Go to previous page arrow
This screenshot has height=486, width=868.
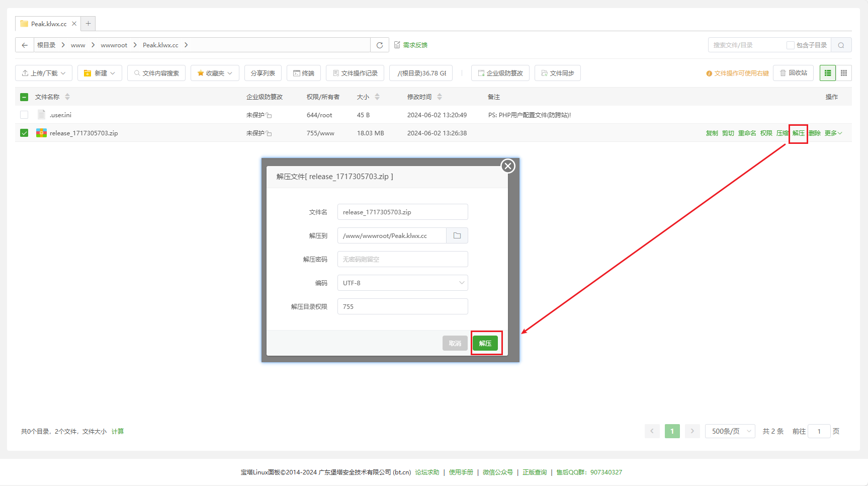[652, 431]
